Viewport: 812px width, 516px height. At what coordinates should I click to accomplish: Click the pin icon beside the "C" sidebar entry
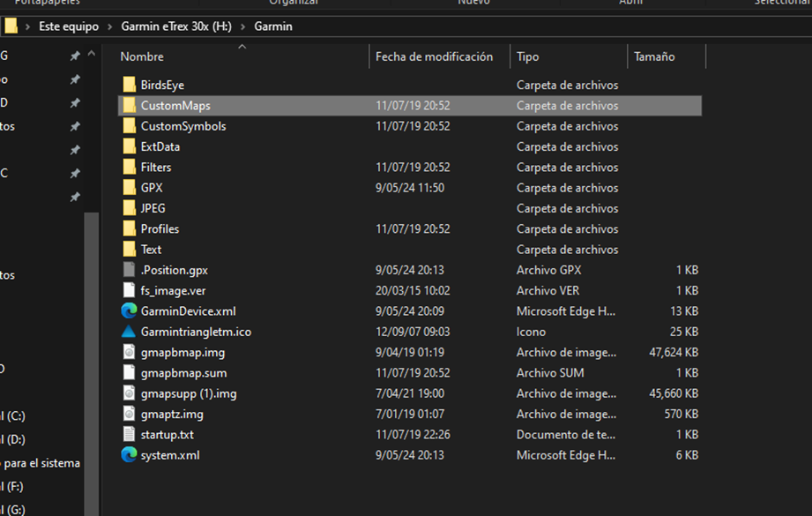coord(75,173)
